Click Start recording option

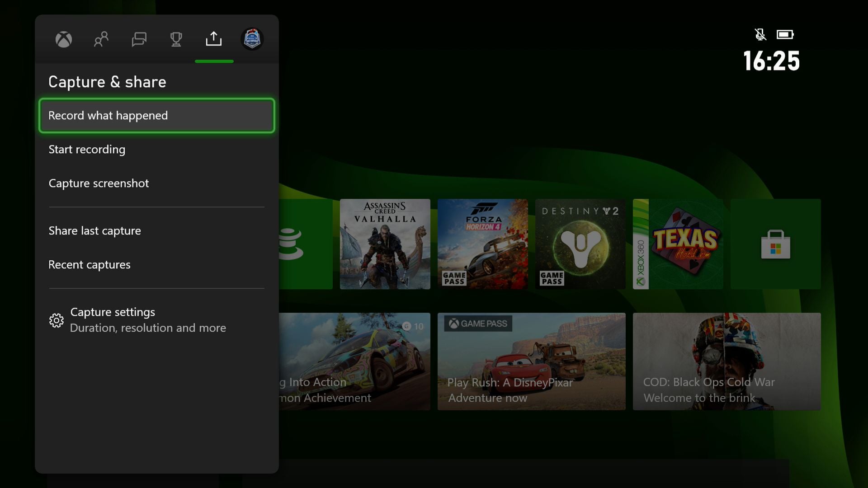click(86, 149)
